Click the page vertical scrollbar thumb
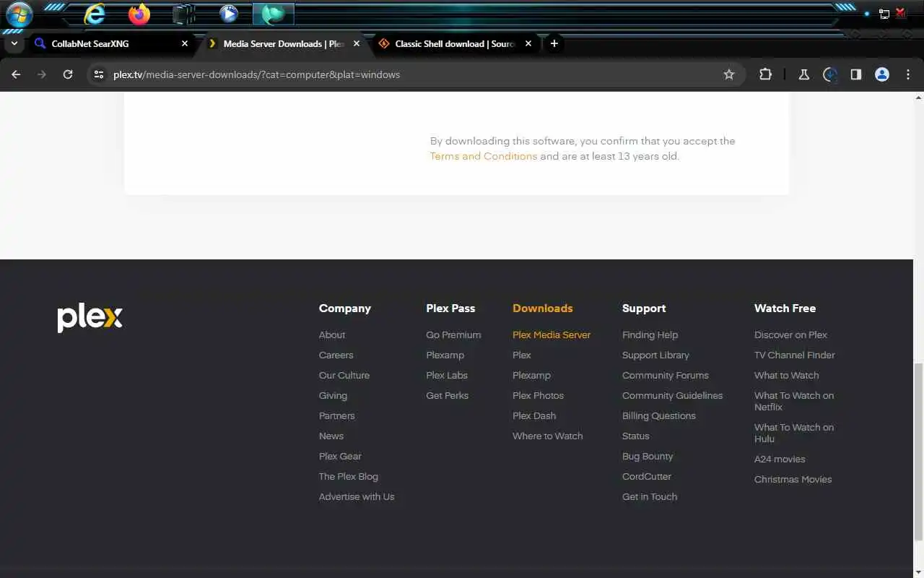 coord(918,452)
